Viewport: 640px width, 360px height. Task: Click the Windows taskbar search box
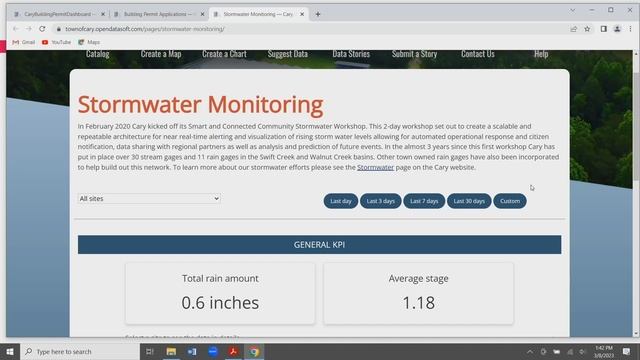(80, 351)
